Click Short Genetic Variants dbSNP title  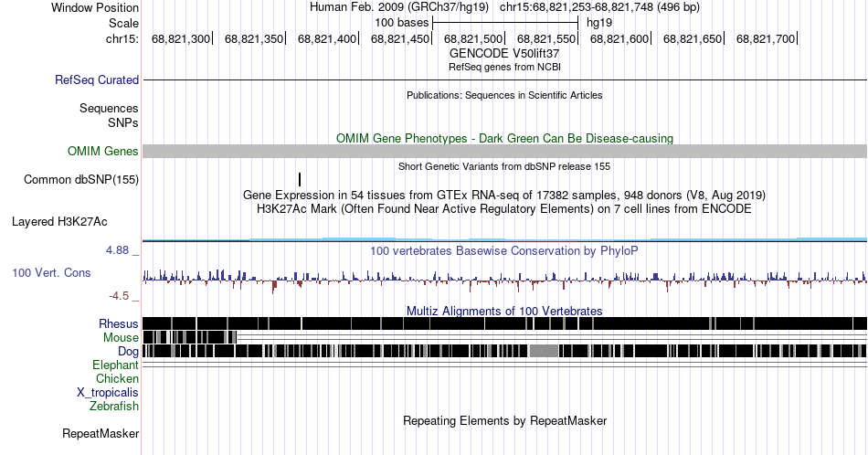(x=504, y=166)
